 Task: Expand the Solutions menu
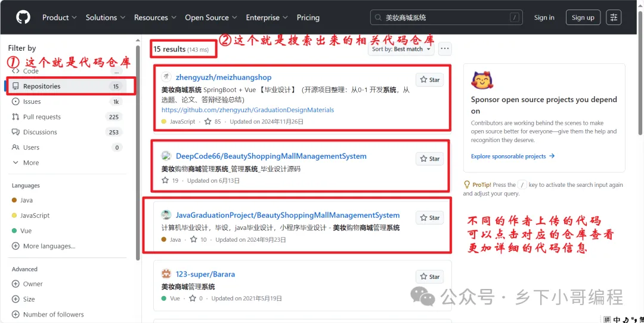tap(105, 17)
